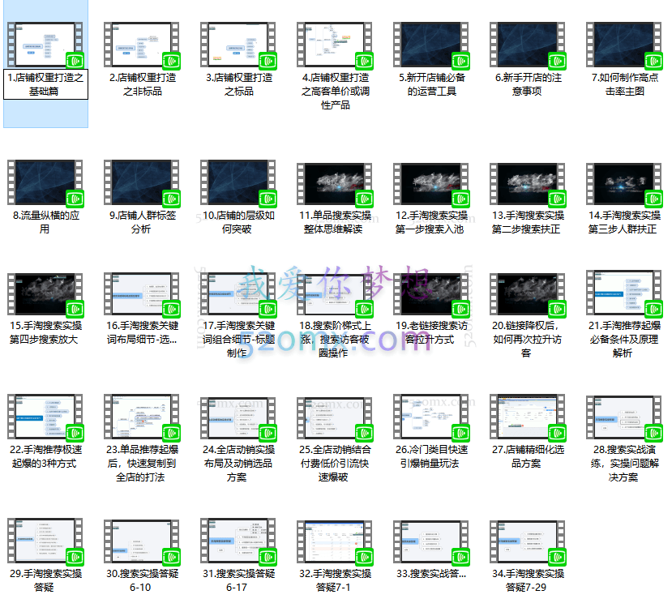
Task: Click thumbnail of 23.单品推荐起爆后 video
Action: click(141, 418)
